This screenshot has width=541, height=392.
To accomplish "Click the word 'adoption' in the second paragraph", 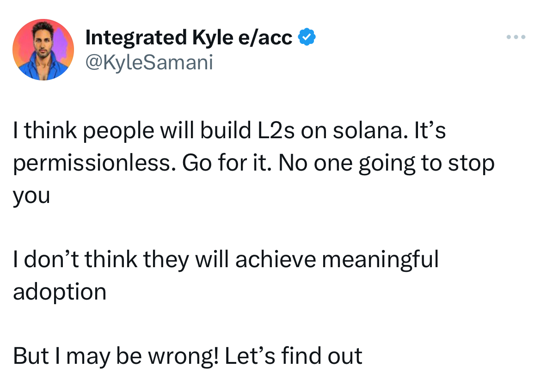I will (59, 292).
